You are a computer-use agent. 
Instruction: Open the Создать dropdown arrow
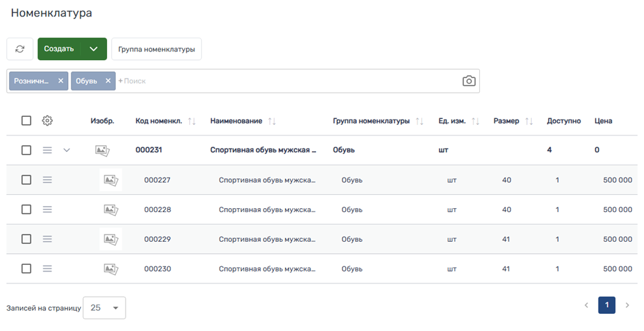coord(94,49)
